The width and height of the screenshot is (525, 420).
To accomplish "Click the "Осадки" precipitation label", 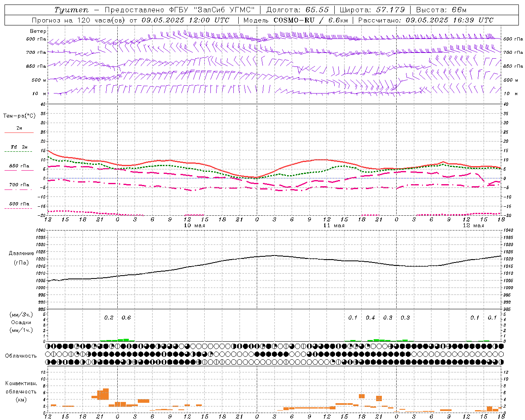I will (21, 322).
